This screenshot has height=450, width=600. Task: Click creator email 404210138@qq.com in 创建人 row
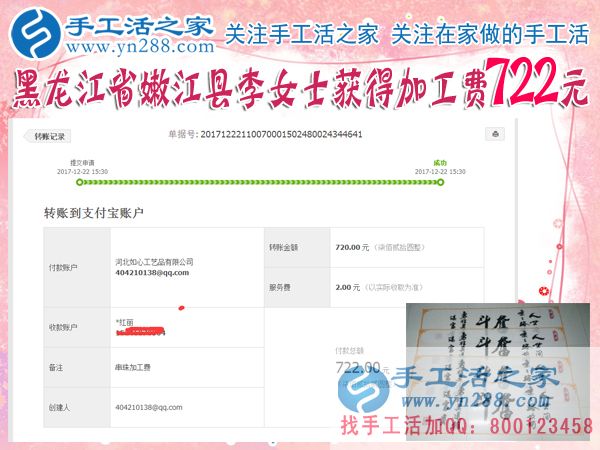point(149,408)
